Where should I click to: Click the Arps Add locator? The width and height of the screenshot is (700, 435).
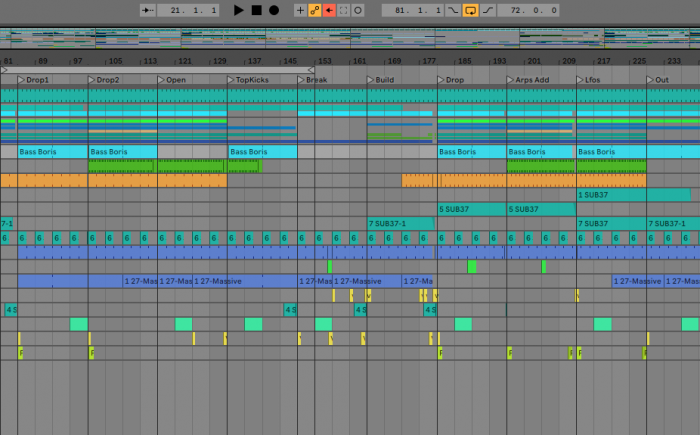[x=530, y=80]
